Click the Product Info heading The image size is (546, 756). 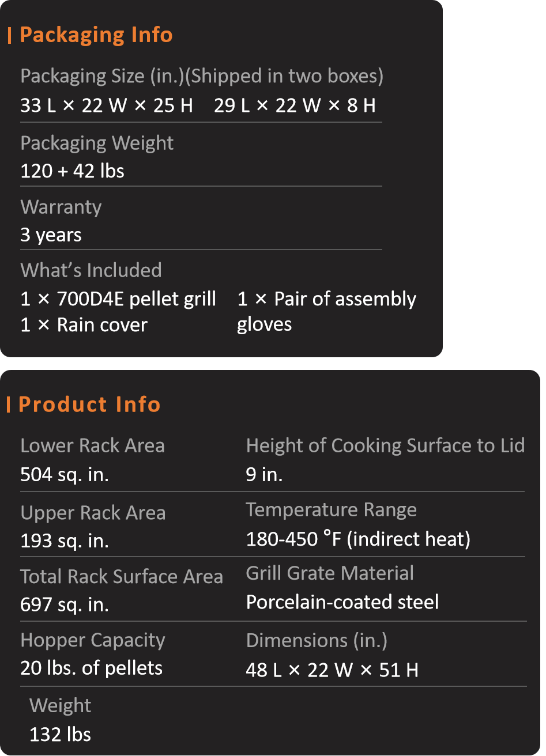point(89,404)
